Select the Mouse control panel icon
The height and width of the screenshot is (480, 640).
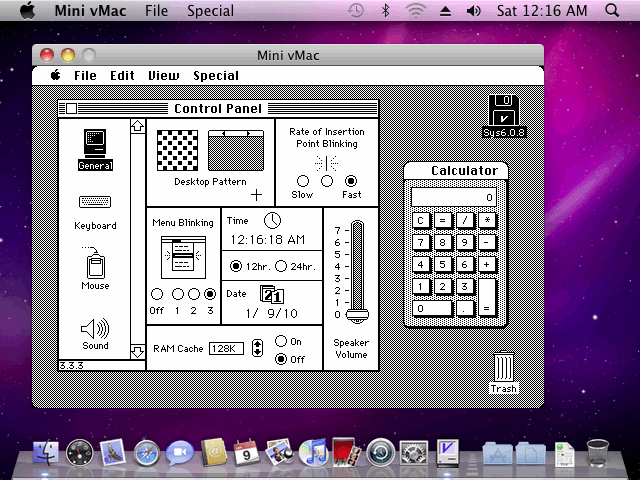[95, 266]
